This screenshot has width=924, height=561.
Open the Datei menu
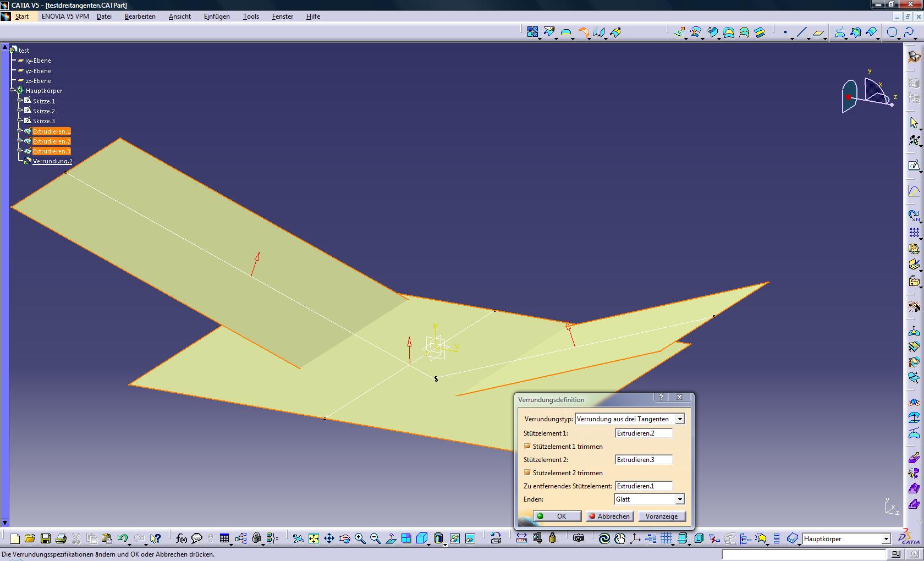pyautogui.click(x=104, y=16)
